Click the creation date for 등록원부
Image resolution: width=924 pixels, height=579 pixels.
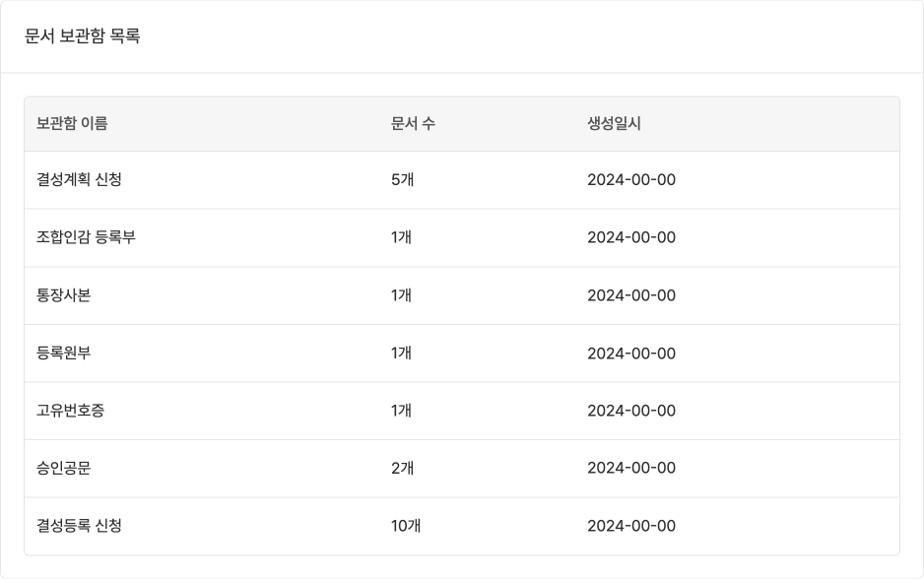(631, 354)
